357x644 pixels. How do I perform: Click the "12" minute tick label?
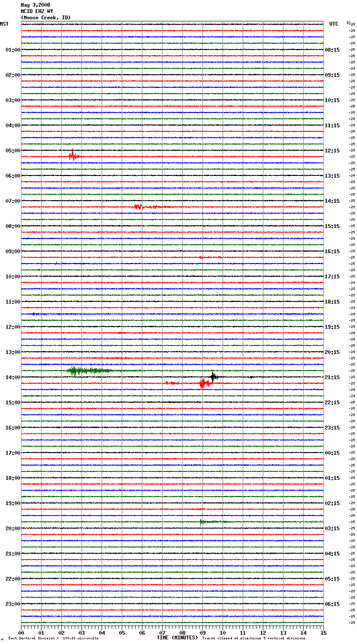pyautogui.click(x=263, y=633)
